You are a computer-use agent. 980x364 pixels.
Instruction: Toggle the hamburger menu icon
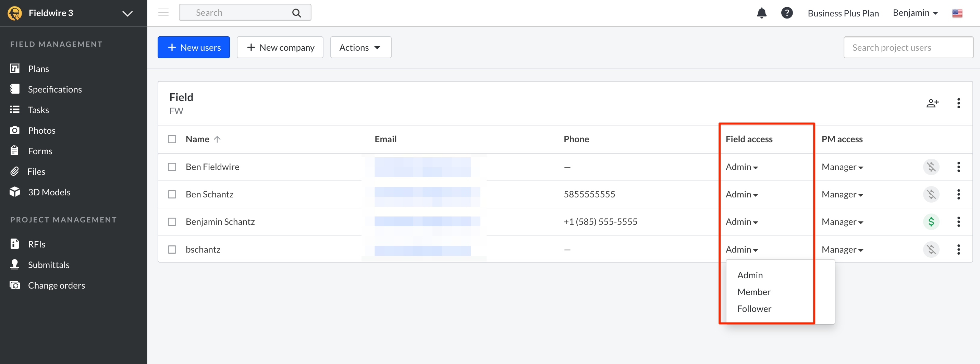point(163,13)
